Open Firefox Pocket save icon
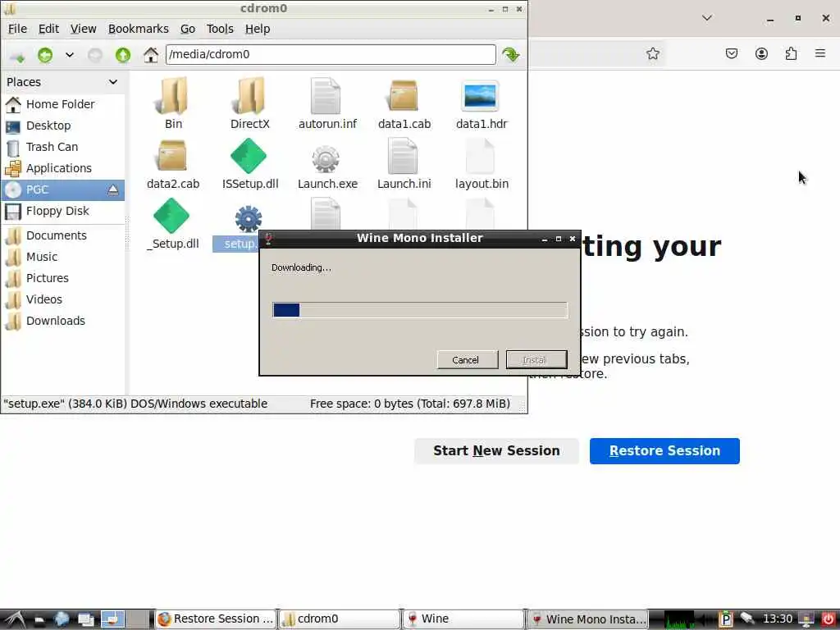Screen dimensions: 840x630 coord(731,53)
